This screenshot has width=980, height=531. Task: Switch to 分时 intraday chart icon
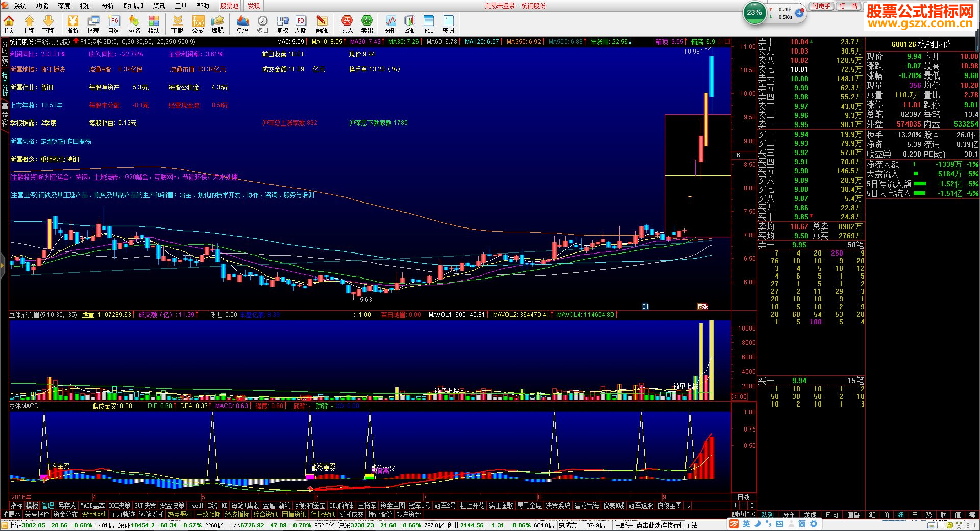coord(391,24)
